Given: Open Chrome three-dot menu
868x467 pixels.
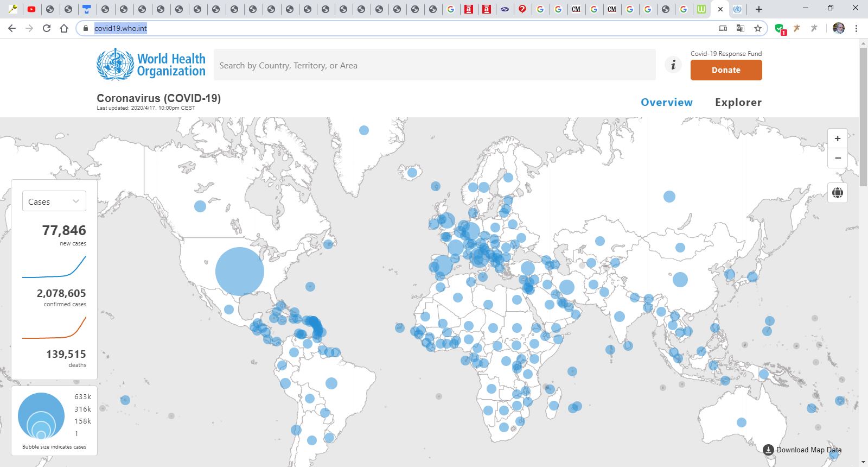Looking at the screenshot, I should click(857, 28).
